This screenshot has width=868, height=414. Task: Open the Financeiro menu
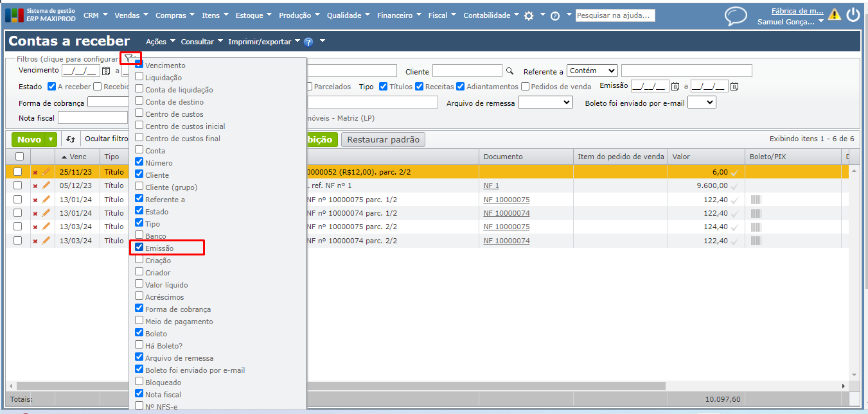tap(399, 15)
